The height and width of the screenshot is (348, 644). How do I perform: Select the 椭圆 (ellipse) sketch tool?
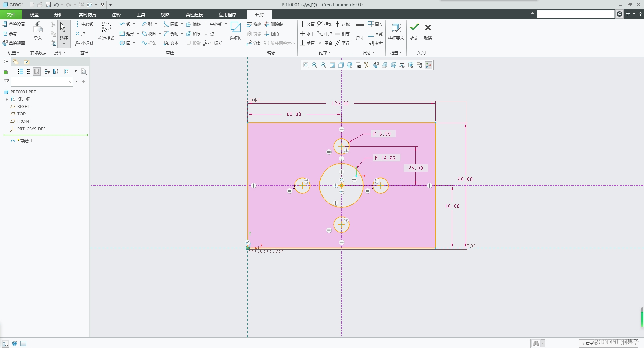(x=149, y=34)
